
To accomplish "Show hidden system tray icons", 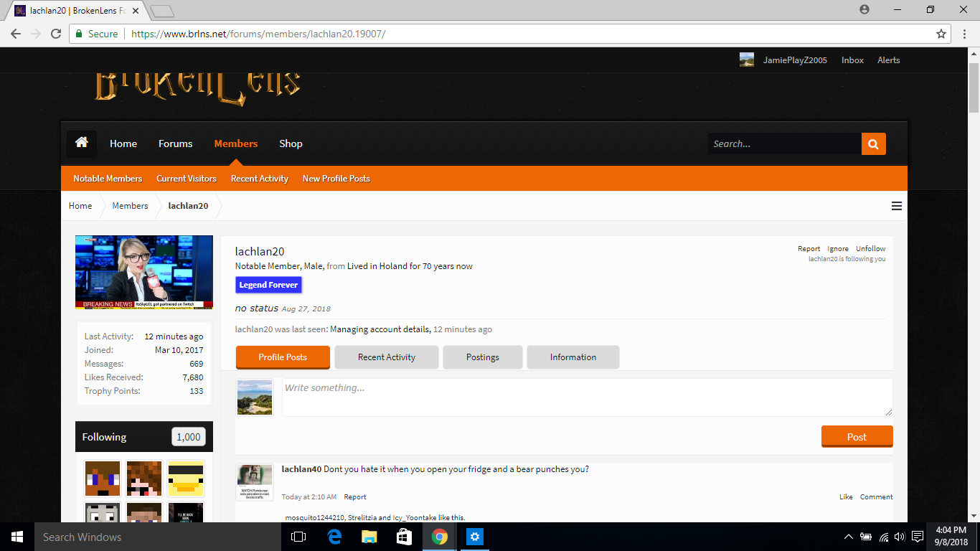I will 849,537.
